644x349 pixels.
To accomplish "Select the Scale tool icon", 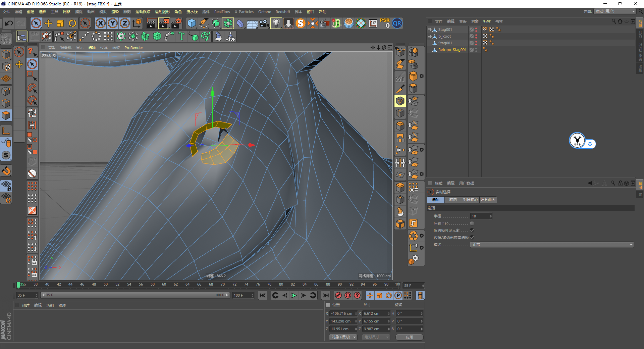I will coord(60,23).
